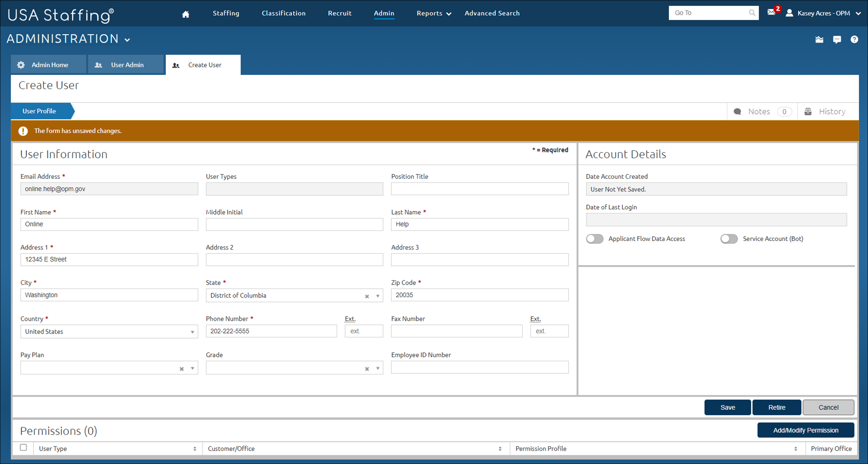Click the user profile icon next to Kasey Acres
The height and width of the screenshot is (464, 868).
pos(790,13)
